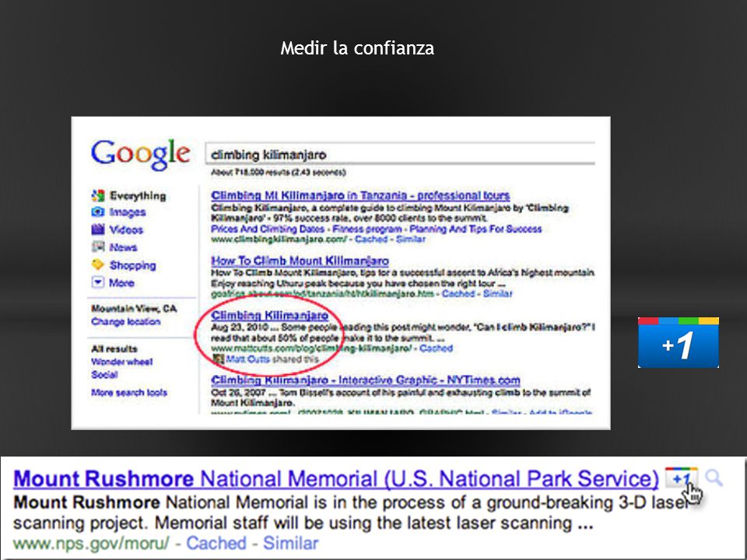747x560 pixels.
Task: Click the Mountain View, CA location text
Action: click(x=134, y=309)
